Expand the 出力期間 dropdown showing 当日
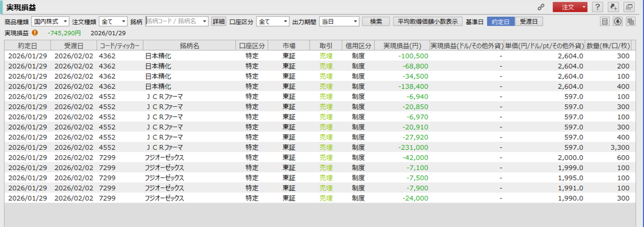The width and height of the screenshot is (644, 227). click(339, 22)
